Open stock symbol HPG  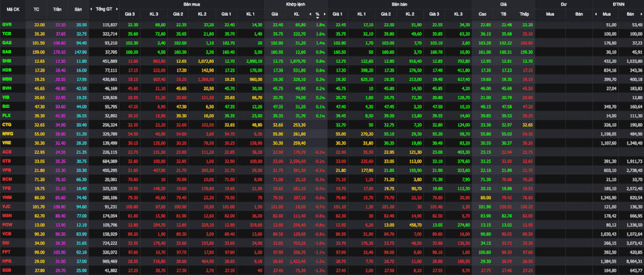[x=6, y=260]
